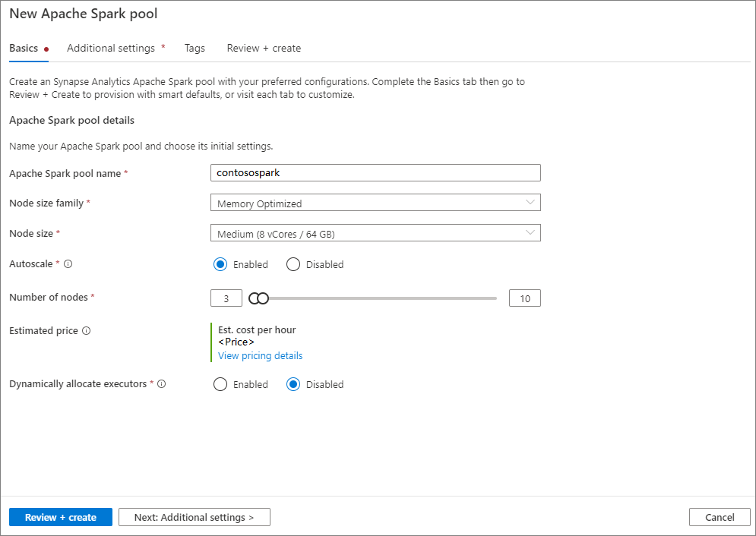
Task: Switch to the Additional settings tab
Action: pos(111,48)
